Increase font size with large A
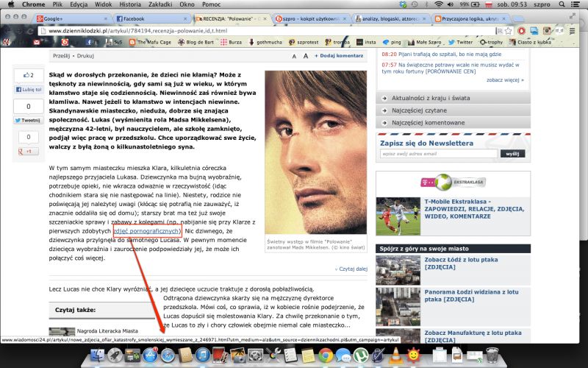Screen dimensions: 588x368 306,56
